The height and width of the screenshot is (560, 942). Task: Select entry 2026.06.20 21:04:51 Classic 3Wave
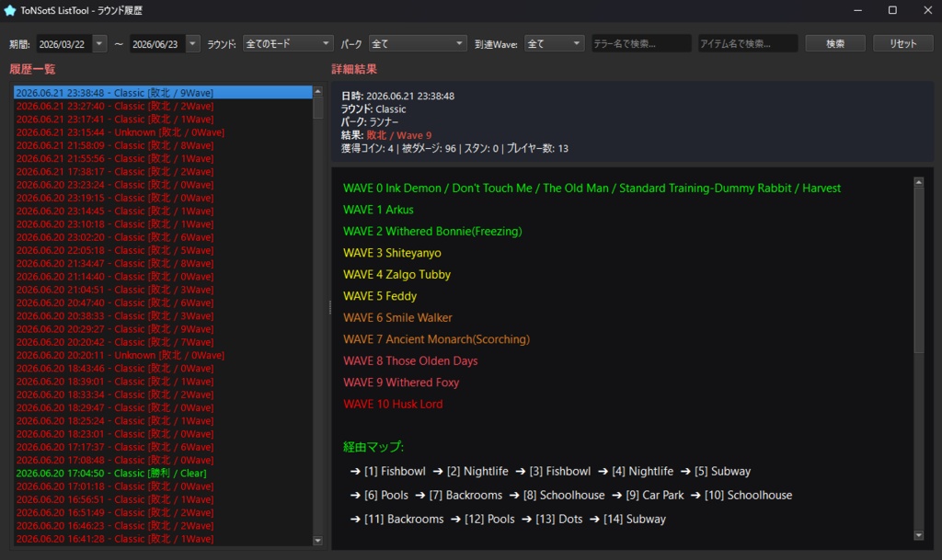click(163, 290)
